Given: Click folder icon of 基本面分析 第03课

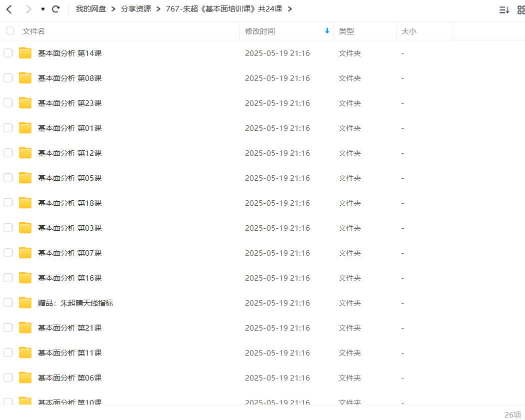Looking at the screenshot, I should click(x=25, y=228).
